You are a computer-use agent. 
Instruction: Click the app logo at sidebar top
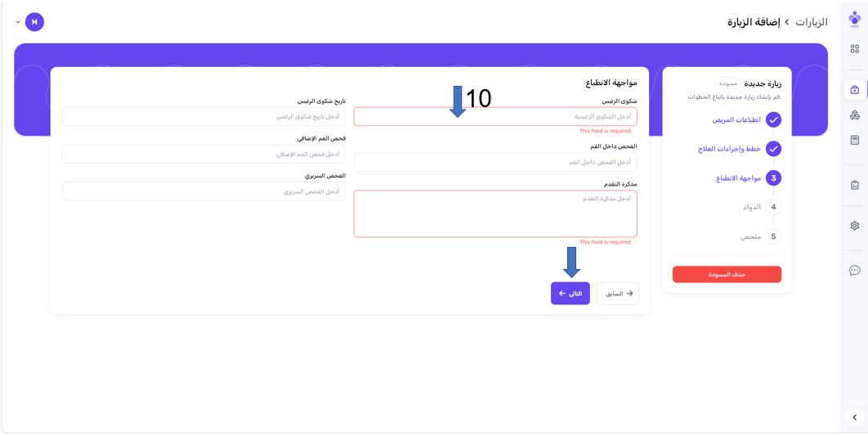click(854, 19)
